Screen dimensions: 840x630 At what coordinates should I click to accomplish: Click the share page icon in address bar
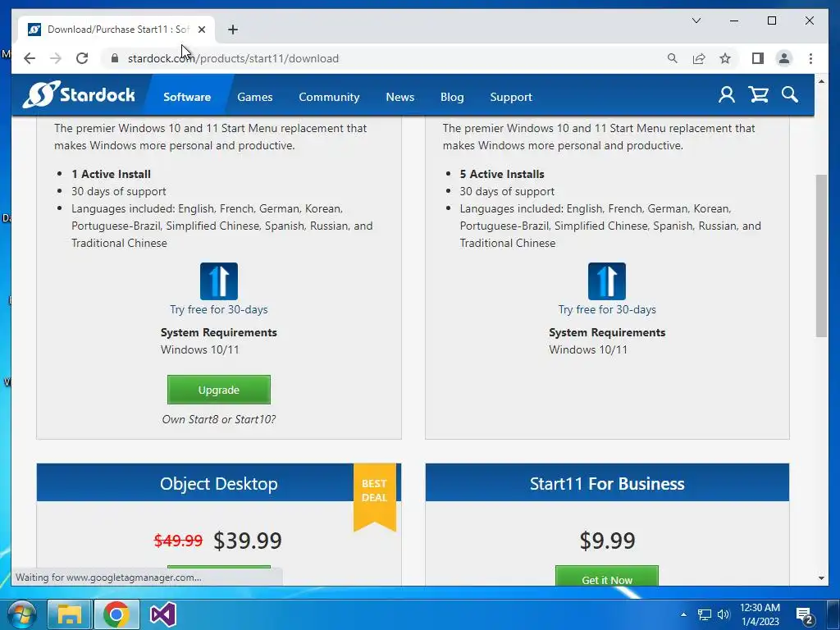[699, 58]
